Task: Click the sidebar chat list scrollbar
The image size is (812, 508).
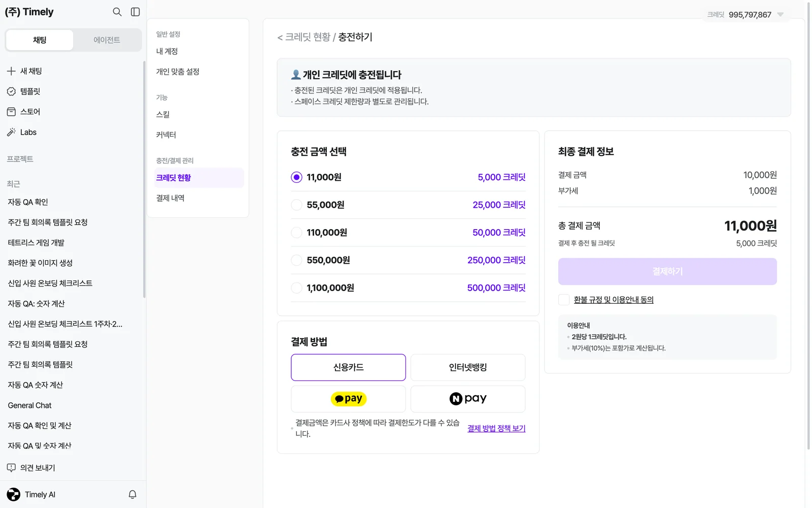Action: pyautogui.click(x=144, y=179)
